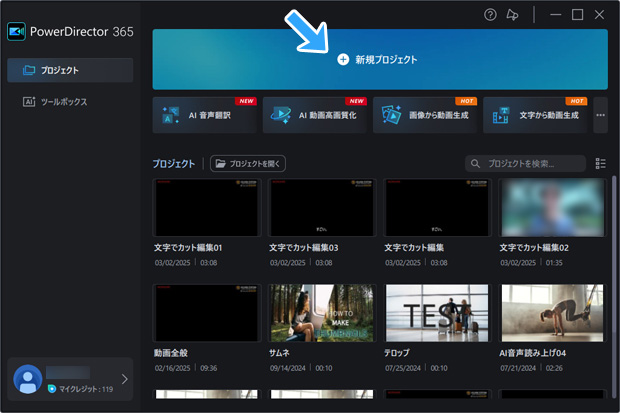This screenshot has width=620, height=413.
Task: Launch 文字から動画生成 tool
Action: pos(535,115)
